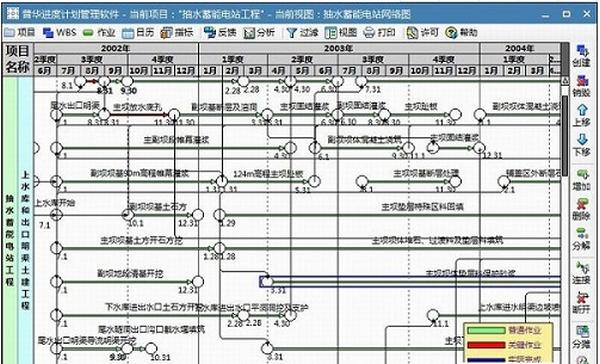Screen dimensions: 600x364
Task: Select the 副坝坝基90m高程帷幕灌浆 activity label
Action: click(x=140, y=173)
